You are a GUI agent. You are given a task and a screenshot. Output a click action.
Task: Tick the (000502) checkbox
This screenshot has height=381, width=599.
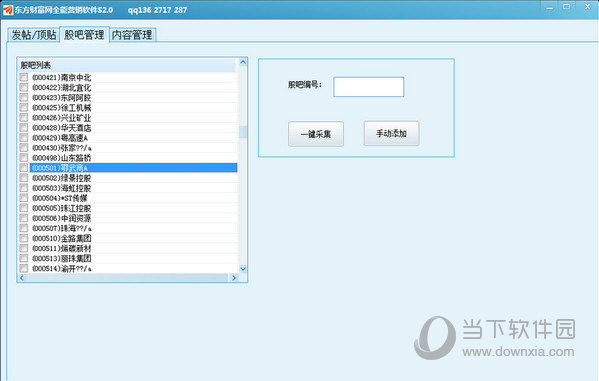24,178
